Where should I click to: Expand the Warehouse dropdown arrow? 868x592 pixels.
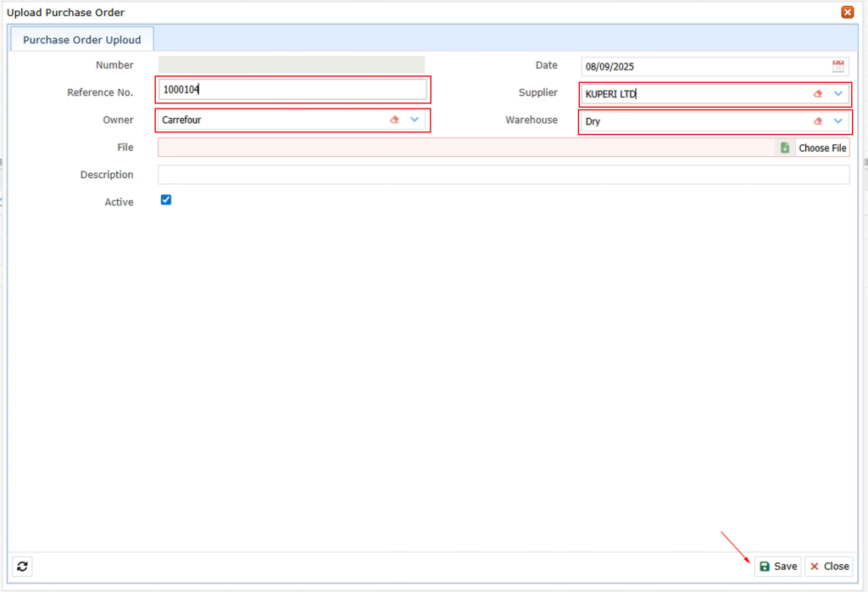(838, 121)
